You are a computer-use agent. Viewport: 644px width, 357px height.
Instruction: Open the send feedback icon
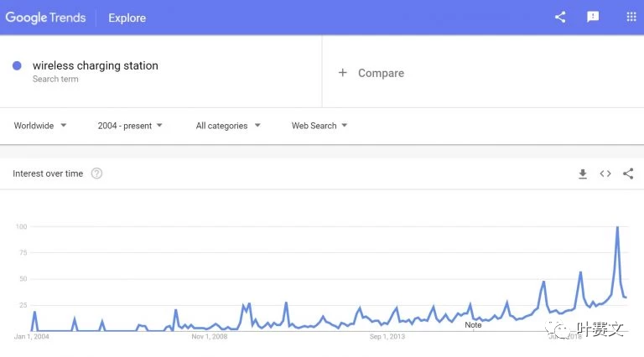pos(593,17)
